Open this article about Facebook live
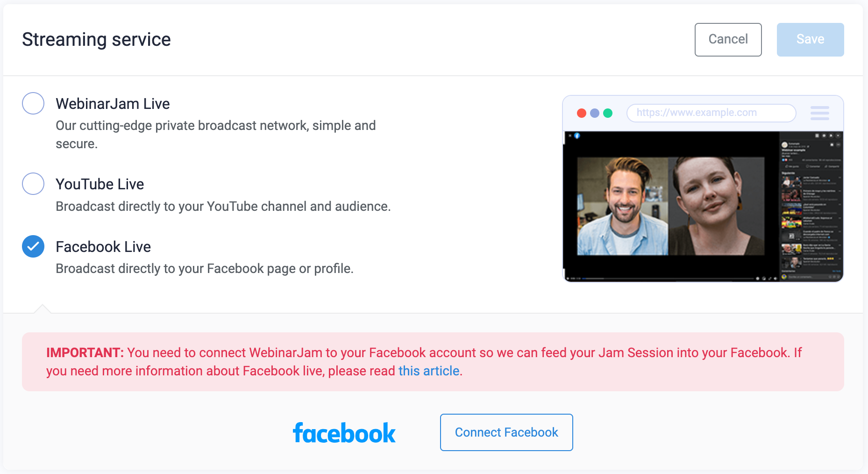 tap(428, 371)
